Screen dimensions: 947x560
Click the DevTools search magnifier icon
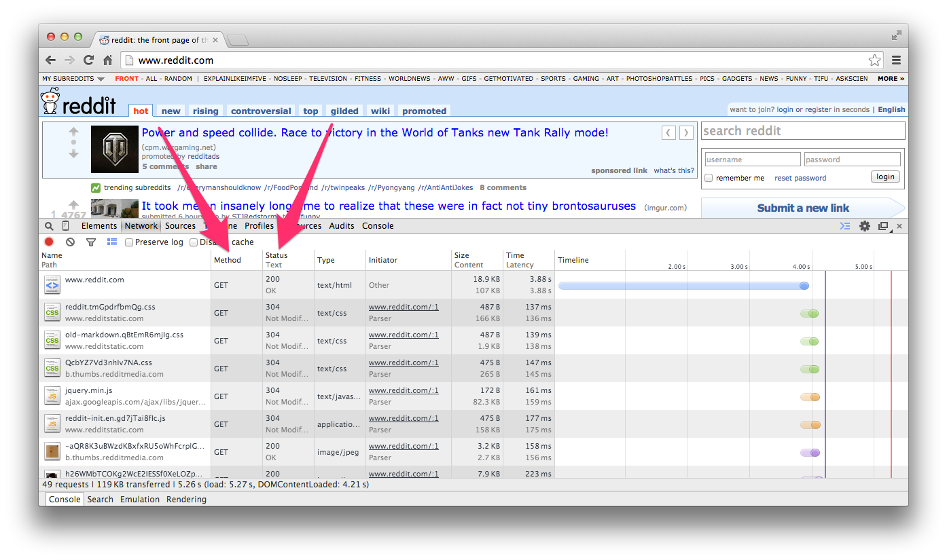pos(49,226)
